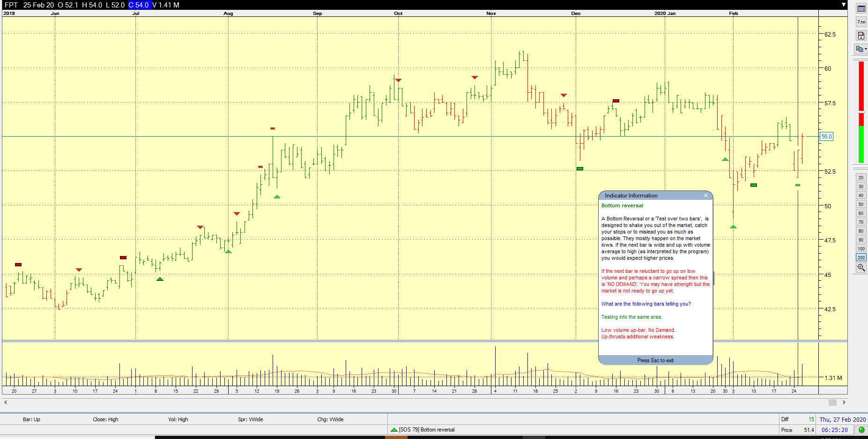Click the green Bottom reversal triangle in status bar

click(x=394, y=430)
